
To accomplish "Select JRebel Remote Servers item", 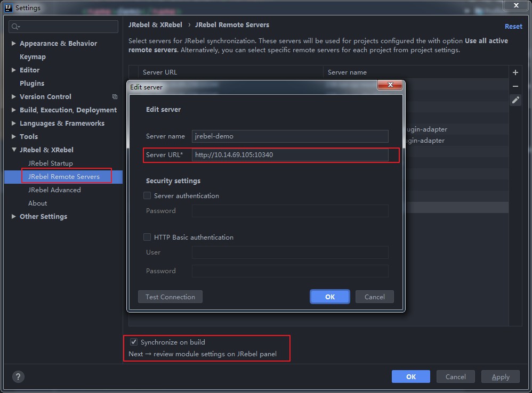I will pos(64,176).
